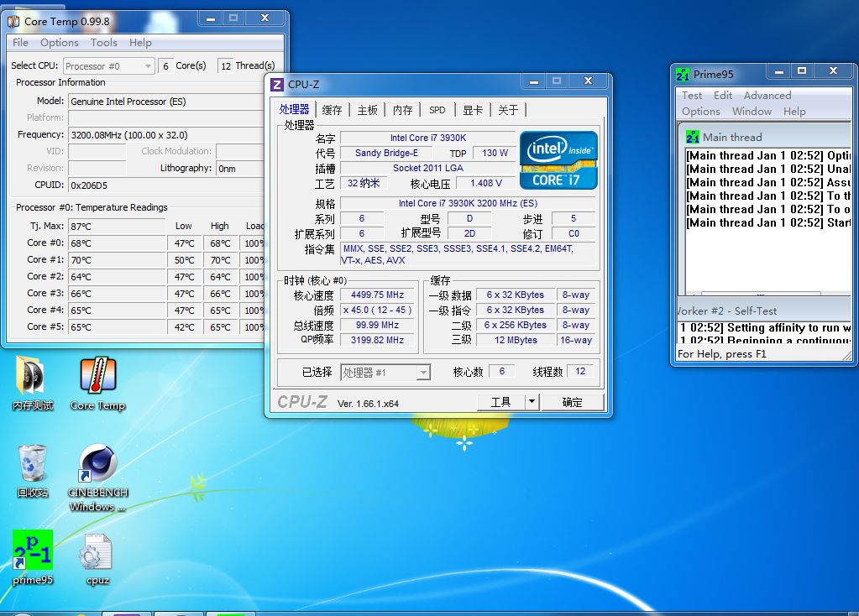Switch to the 关于 tab in CPU-Z
Viewport: 859px width, 616px height.
tap(508, 110)
